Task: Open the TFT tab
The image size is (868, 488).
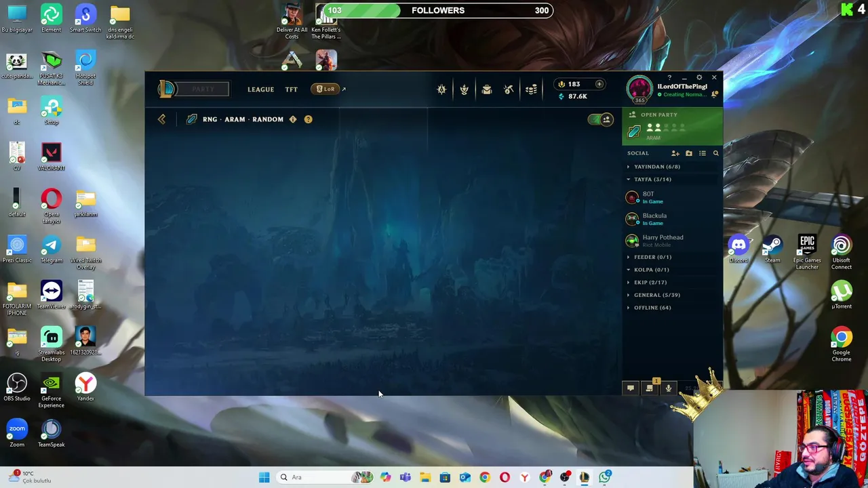Action: 291,89
